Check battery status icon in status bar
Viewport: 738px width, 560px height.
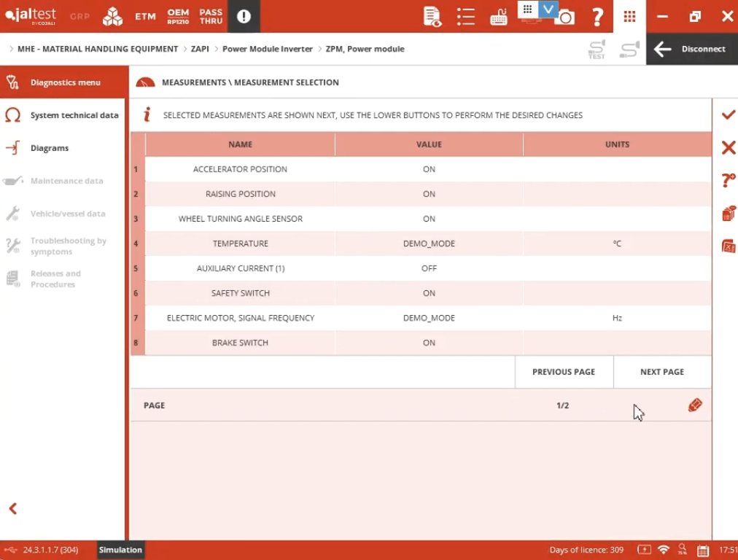tap(645, 550)
